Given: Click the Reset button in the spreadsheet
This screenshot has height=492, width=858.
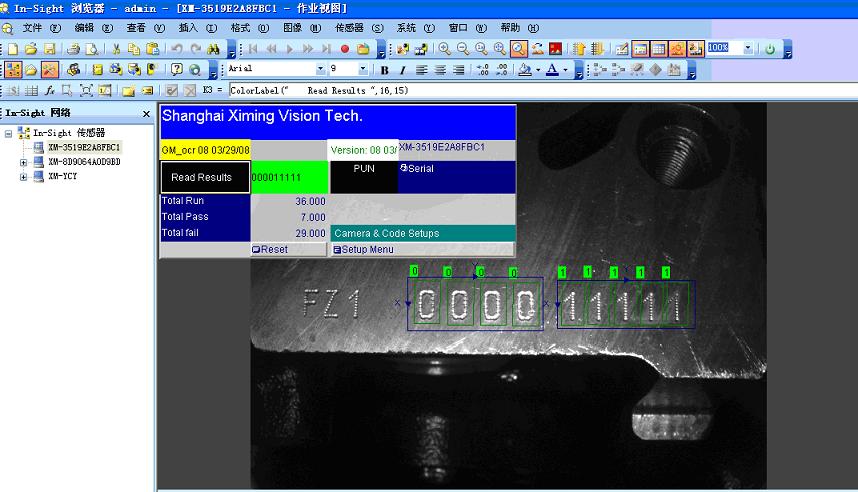Looking at the screenshot, I should coord(271,249).
